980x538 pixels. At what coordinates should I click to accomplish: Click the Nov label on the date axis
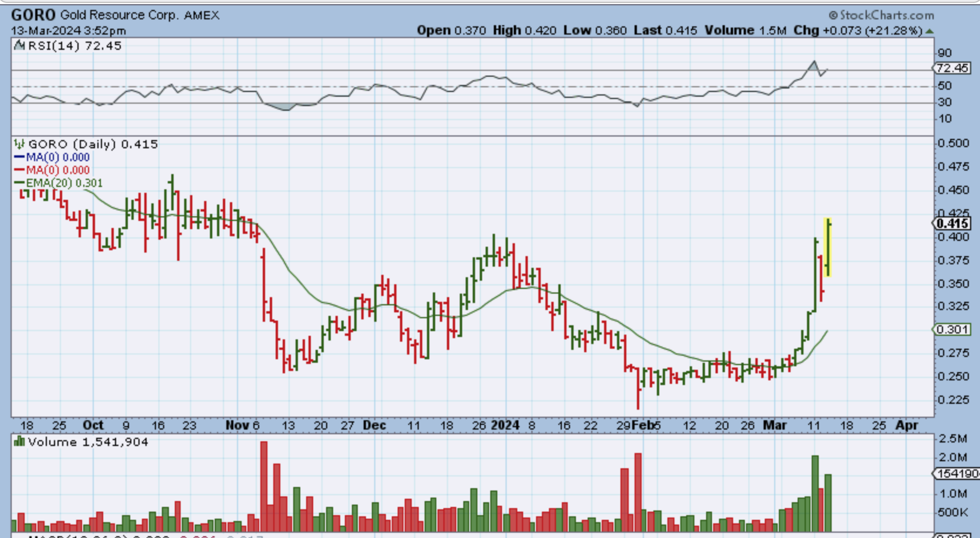pyautogui.click(x=237, y=425)
